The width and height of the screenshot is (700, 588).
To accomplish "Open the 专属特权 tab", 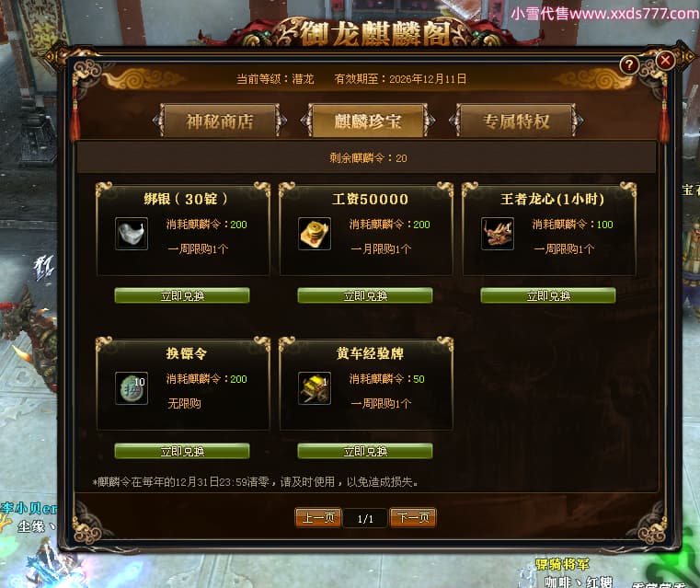I will pos(516,121).
